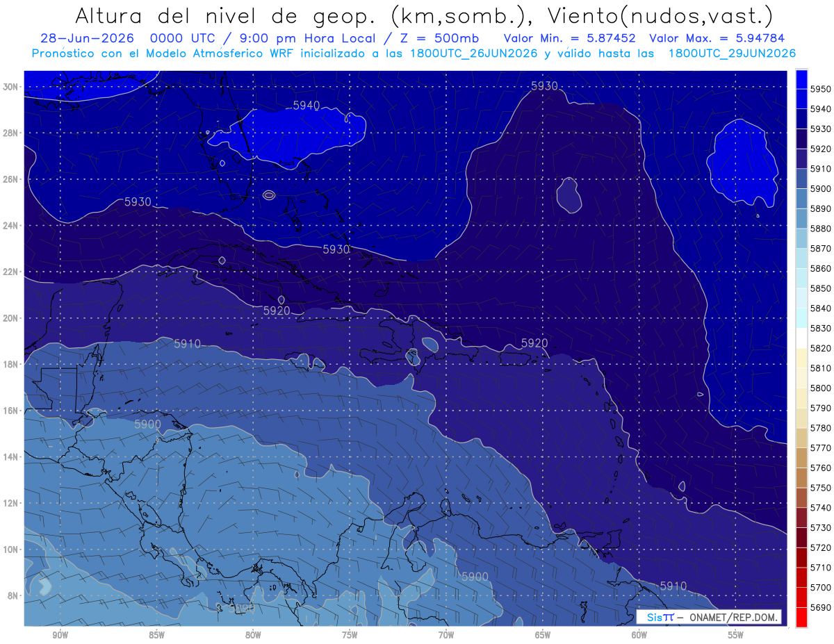Click the 80W longitude axis label
The image size is (834, 644).
[x=253, y=635]
